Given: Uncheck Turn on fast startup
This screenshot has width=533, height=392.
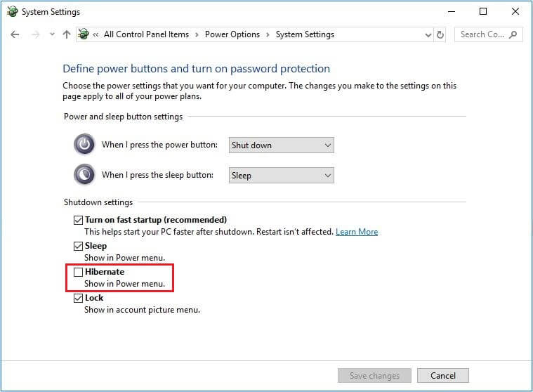Looking at the screenshot, I should click(x=78, y=220).
